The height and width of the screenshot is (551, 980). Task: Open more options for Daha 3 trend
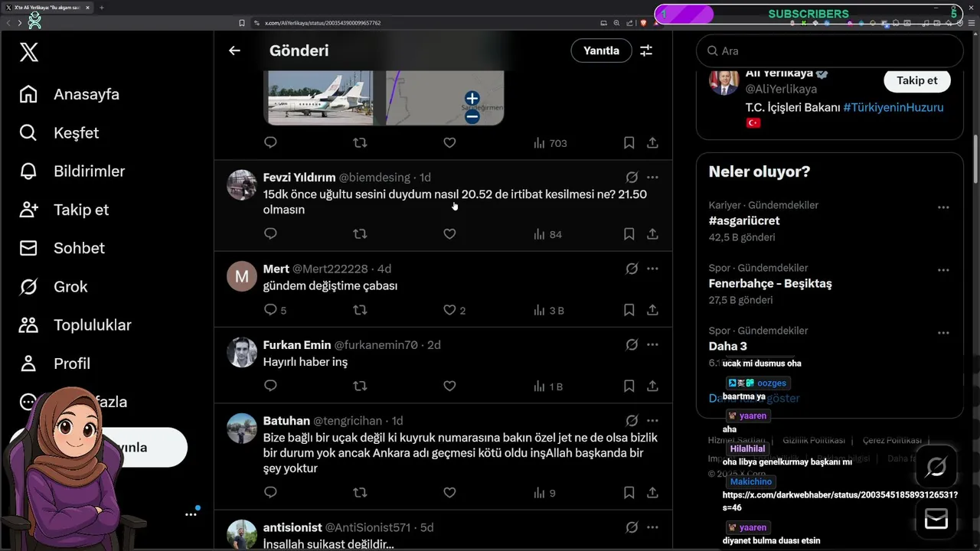(943, 333)
